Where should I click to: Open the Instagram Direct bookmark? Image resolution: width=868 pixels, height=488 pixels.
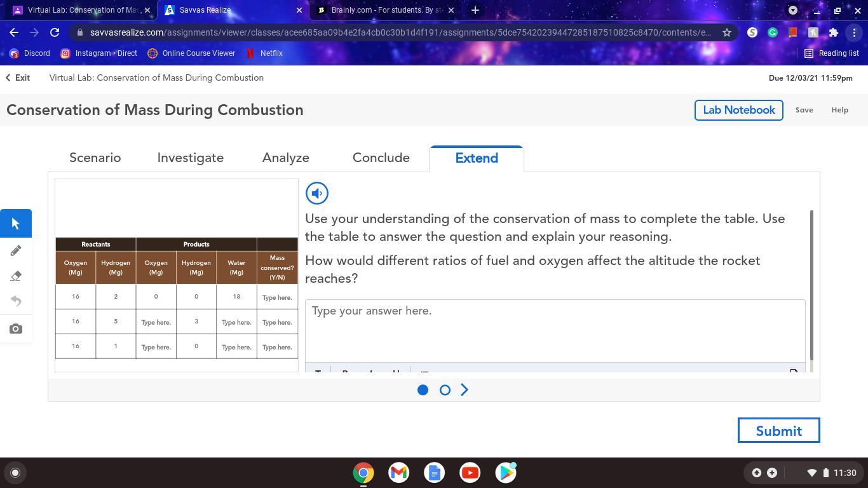pyautogui.click(x=98, y=53)
